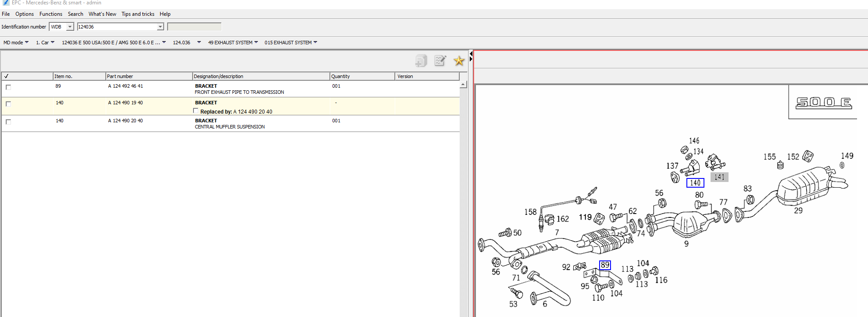The image size is (868, 317).
Task: Click callout 134 in the exhaust diagram
Action: tap(698, 151)
